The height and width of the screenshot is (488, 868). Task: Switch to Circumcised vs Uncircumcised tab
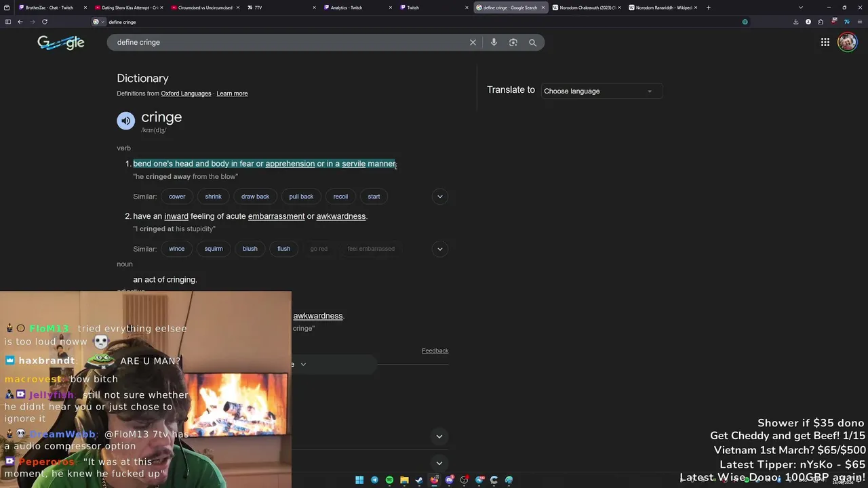(205, 7)
